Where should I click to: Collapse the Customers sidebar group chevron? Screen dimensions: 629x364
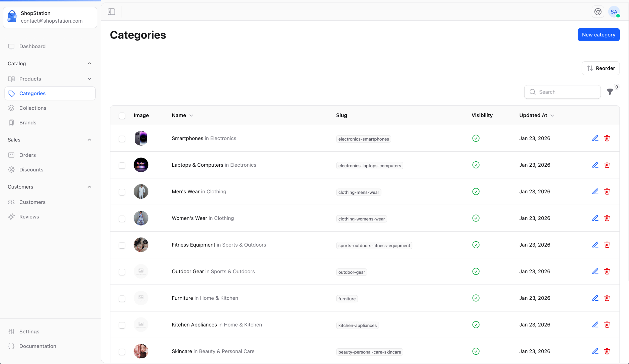[89, 187]
